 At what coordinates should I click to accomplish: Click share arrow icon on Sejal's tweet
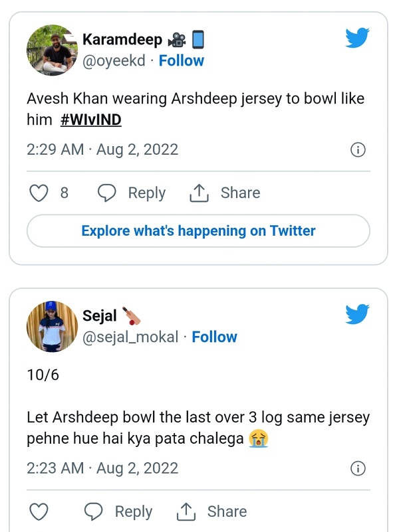(186, 511)
